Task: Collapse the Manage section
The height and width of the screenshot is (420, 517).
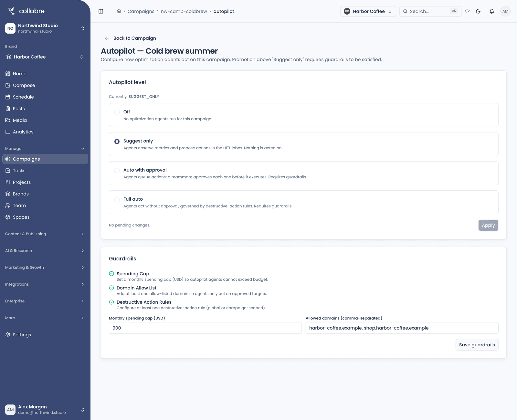Action: [45, 149]
